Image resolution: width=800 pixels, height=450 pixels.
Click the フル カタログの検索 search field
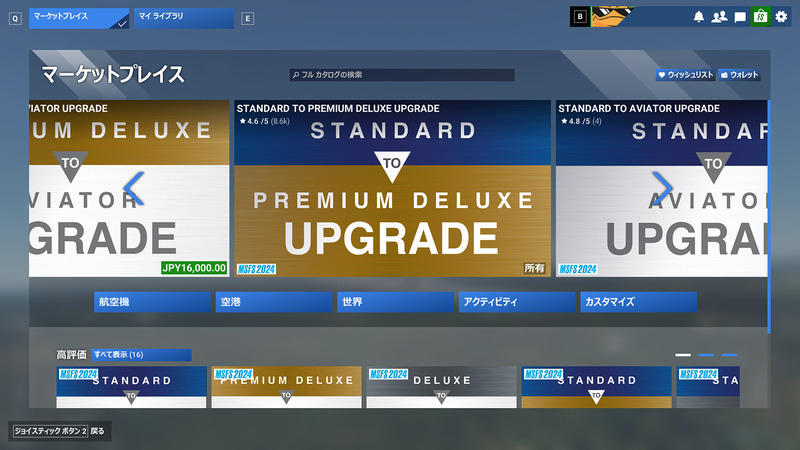click(x=402, y=75)
